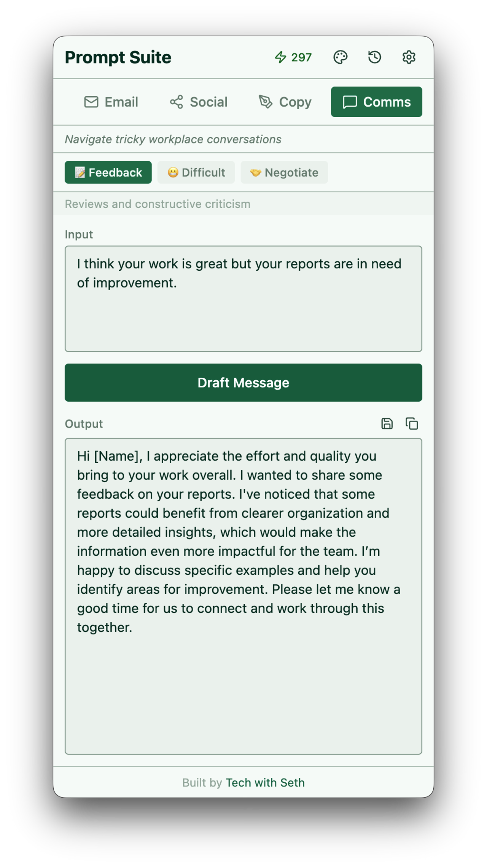Switch to the Email tab
This screenshot has width=487, height=868.
[111, 102]
